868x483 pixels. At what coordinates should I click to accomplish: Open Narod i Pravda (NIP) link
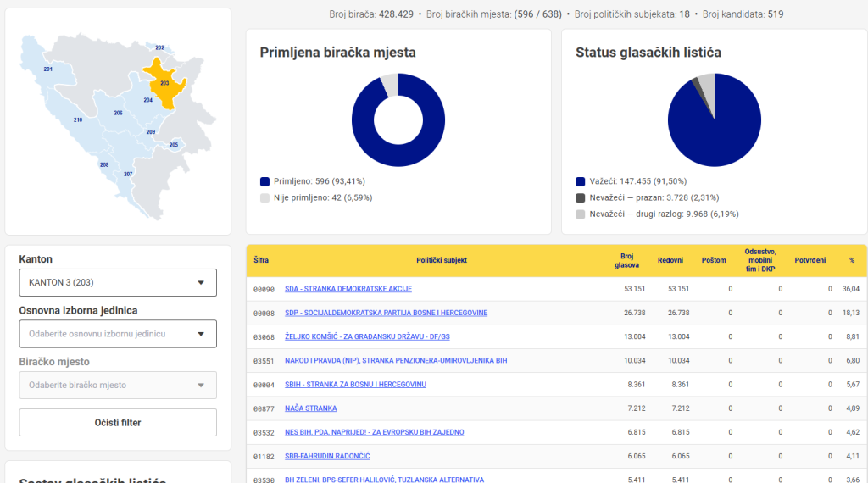pyautogui.click(x=396, y=360)
